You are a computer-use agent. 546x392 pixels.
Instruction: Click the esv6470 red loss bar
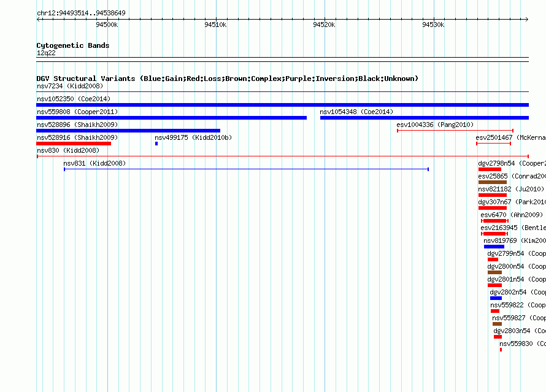(x=494, y=221)
